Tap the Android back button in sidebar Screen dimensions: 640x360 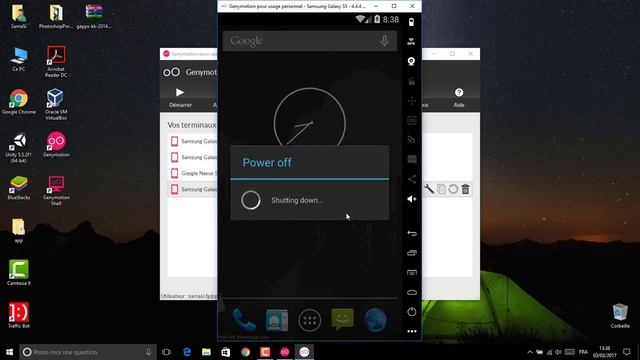pyautogui.click(x=412, y=233)
